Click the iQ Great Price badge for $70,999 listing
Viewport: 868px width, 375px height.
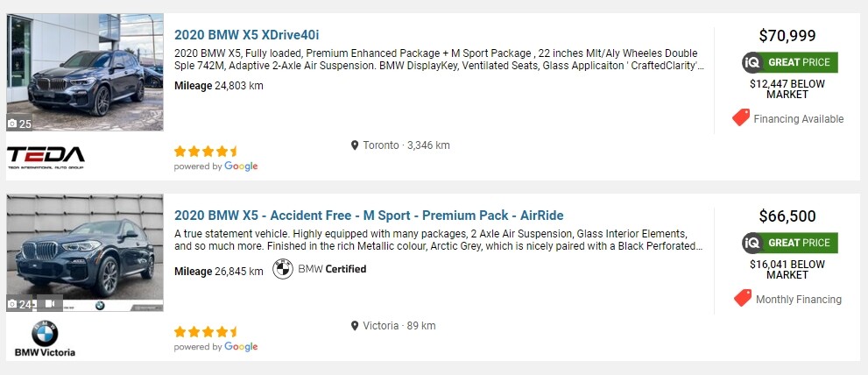tap(790, 62)
